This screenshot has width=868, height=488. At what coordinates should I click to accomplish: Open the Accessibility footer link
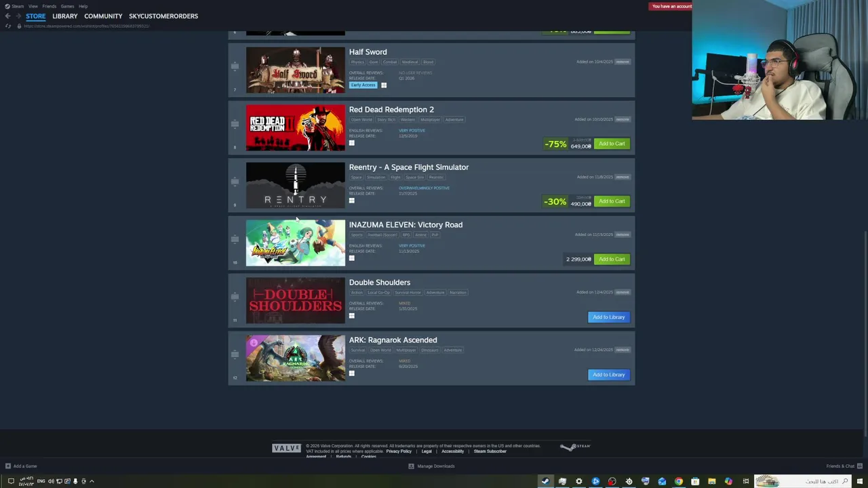point(453,451)
